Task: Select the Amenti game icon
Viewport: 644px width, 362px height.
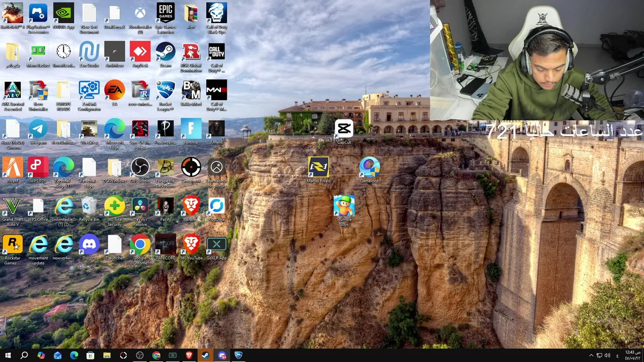Action: coord(216,132)
